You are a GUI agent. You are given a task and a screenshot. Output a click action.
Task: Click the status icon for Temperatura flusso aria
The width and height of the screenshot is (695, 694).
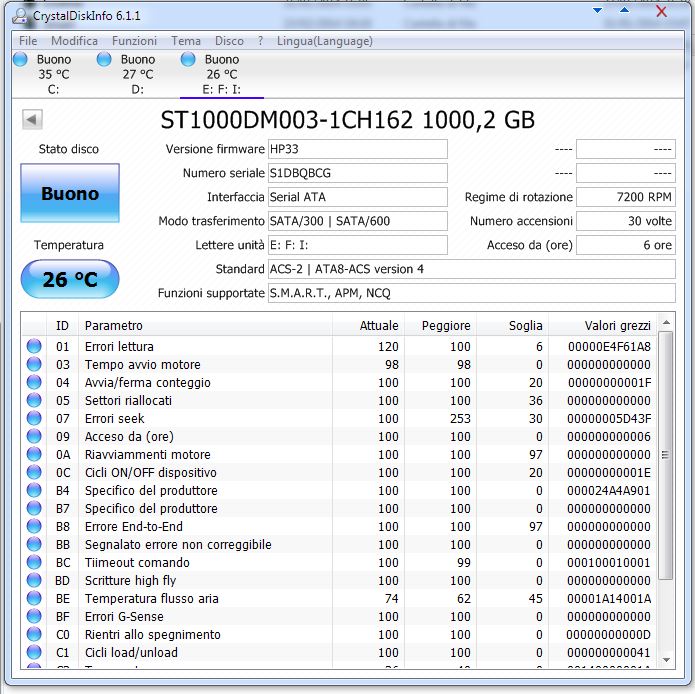pyautogui.click(x=34, y=599)
